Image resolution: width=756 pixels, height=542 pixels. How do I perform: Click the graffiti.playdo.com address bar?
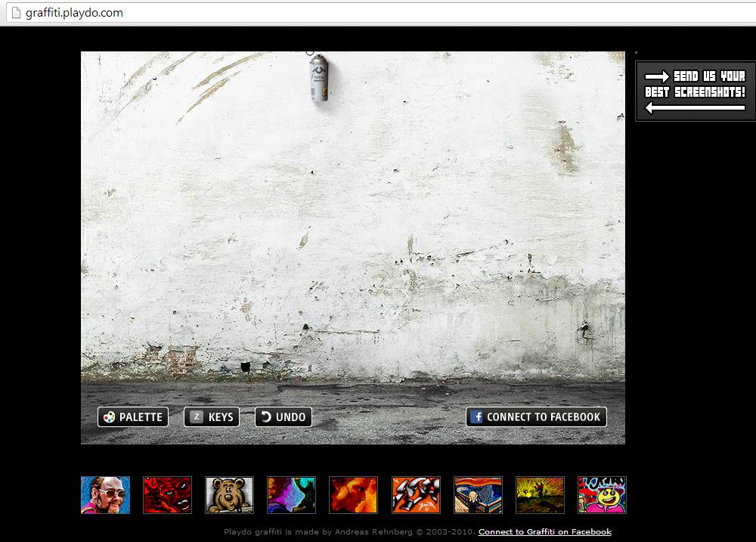click(381, 13)
